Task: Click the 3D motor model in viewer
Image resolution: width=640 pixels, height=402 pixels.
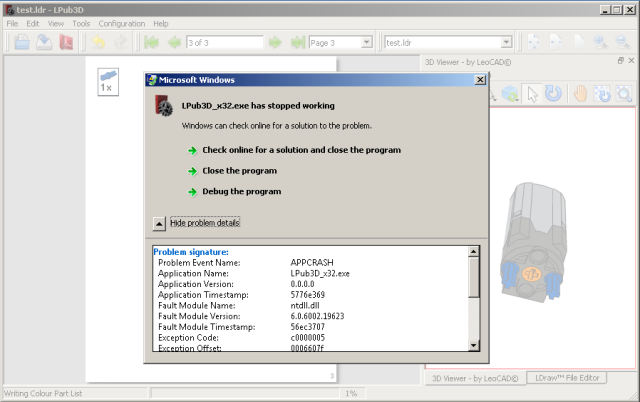Action: click(x=533, y=243)
